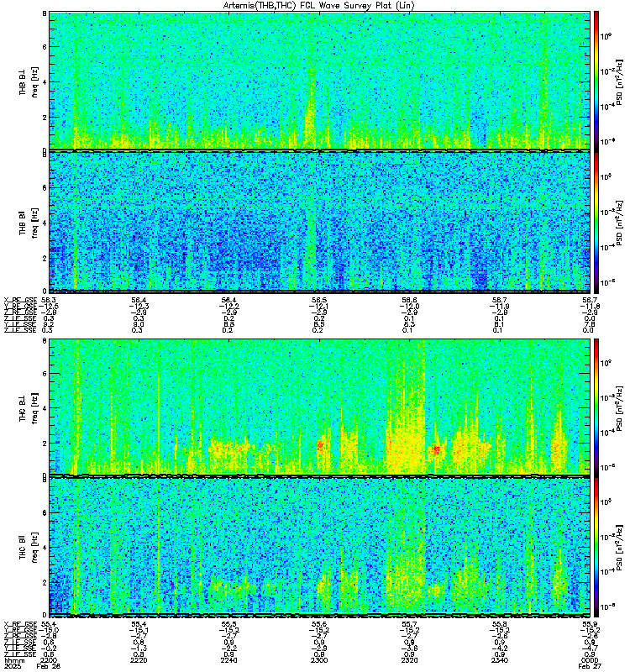Click the 'PSD [nT²/Hz]' label of the THC B∥ color bar
This screenshot has width=630, height=672.
(x=619, y=547)
